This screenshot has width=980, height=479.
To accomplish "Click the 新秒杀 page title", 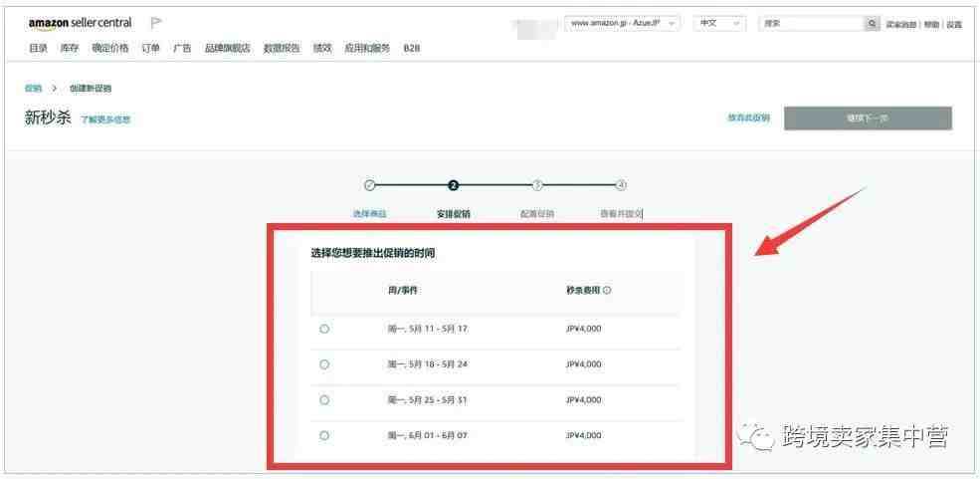I will 48,118.
